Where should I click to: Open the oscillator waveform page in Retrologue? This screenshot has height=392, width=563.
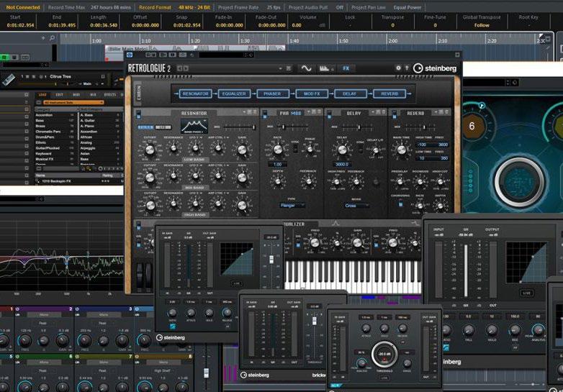306,68
